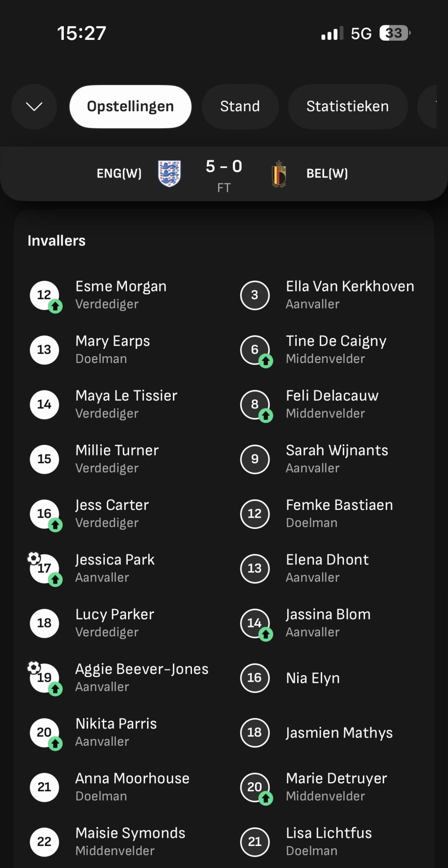Tap Jessica Park's number 17 badge
448x868 pixels.
[x=44, y=568]
